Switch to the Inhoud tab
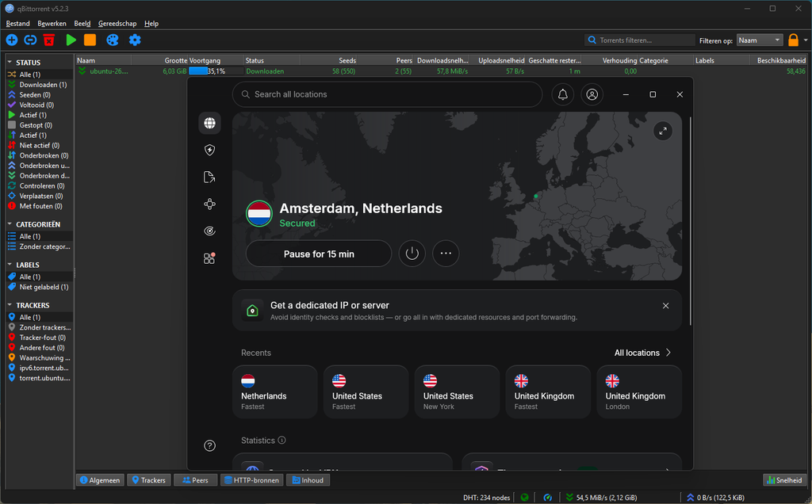812x504 pixels. [x=308, y=480]
